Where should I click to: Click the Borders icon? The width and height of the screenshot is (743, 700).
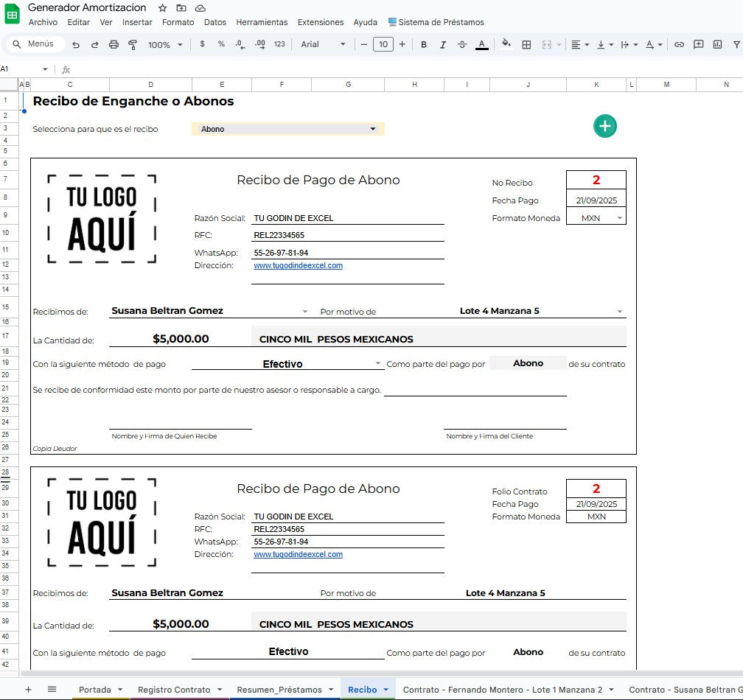point(528,44)
